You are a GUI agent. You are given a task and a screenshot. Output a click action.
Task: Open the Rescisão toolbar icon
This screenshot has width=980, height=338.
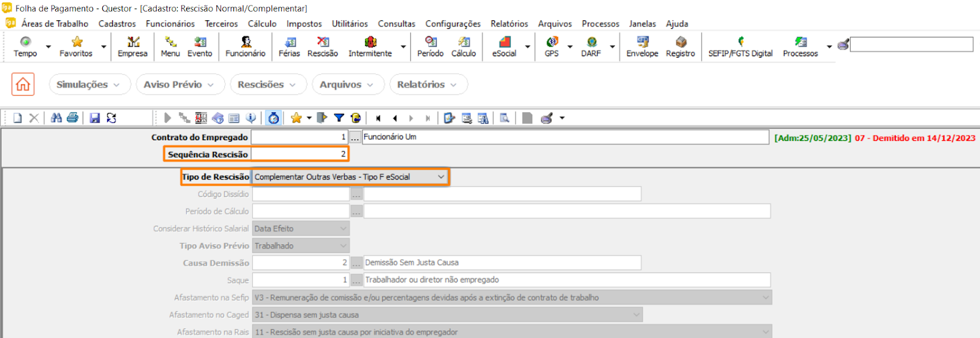pyautogui.click(x=323, y=47)
